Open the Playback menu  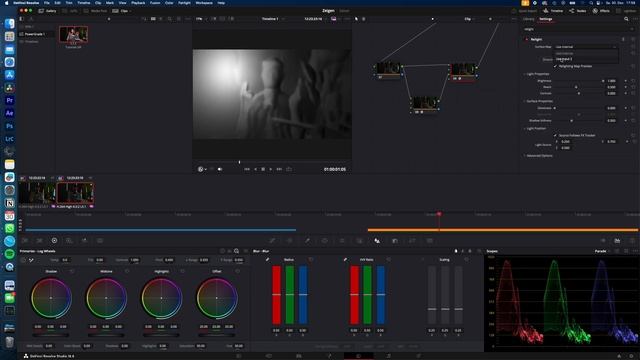point(138,2)
